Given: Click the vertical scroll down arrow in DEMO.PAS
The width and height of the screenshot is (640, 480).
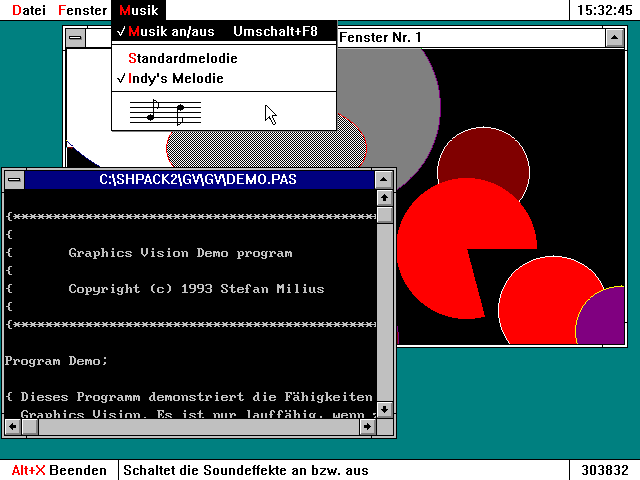Looking at the screenshot, I should coord(384,411).
